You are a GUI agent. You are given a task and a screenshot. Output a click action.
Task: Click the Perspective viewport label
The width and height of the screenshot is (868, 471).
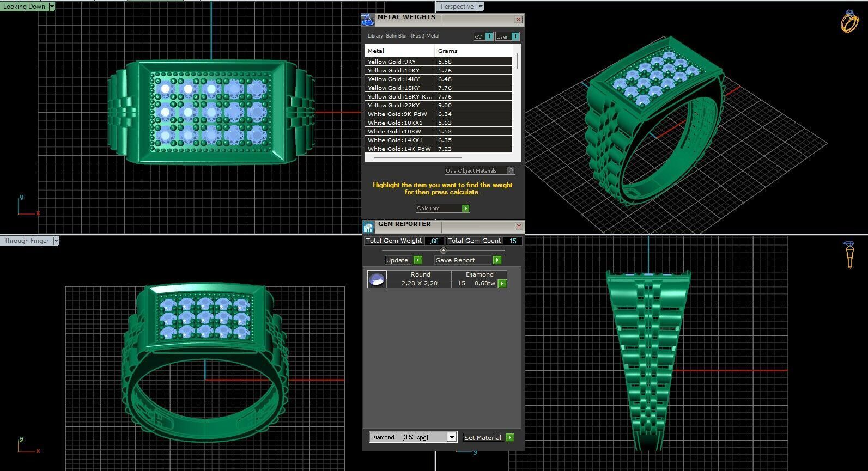pos(457,7)
